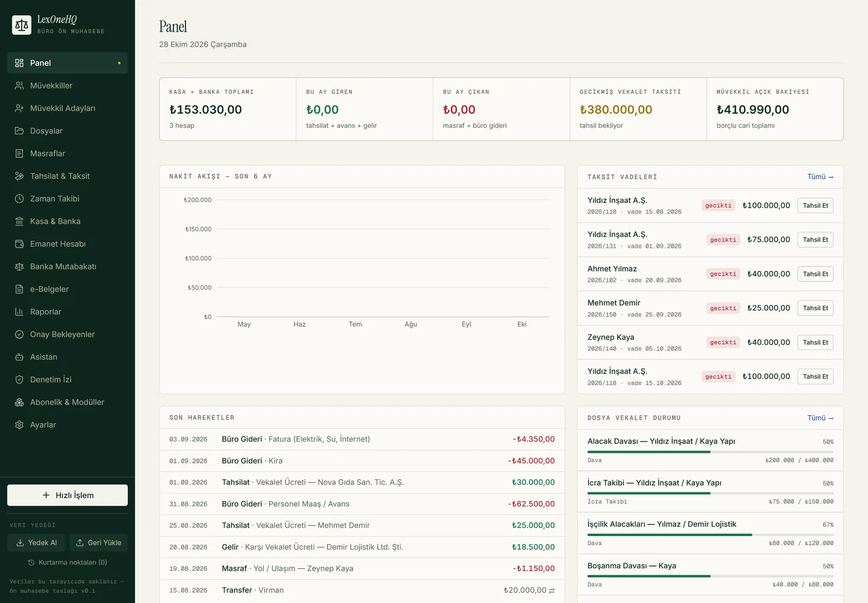Click the Boşanma Davası — Kaya case title
Image resolution: width=868 pixels, height=603 pixels.
(x=632, y=566)
